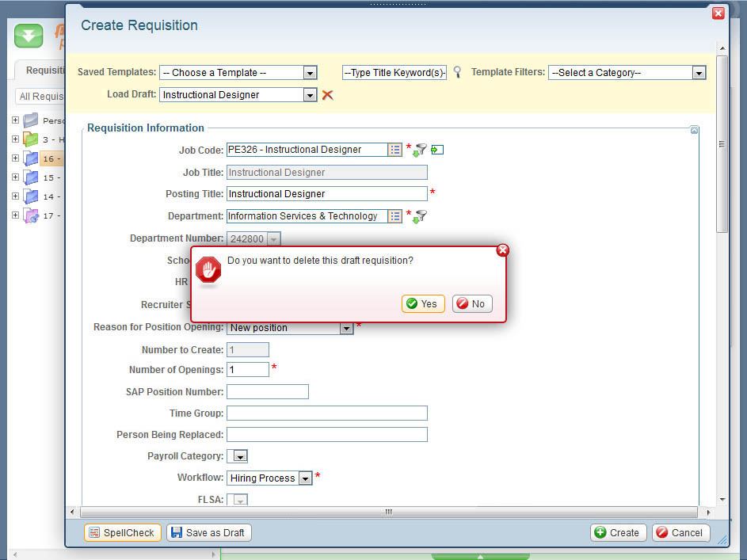Click the green arrow icon beside Job Code
747x560 pixels.
tap(437, 150)
